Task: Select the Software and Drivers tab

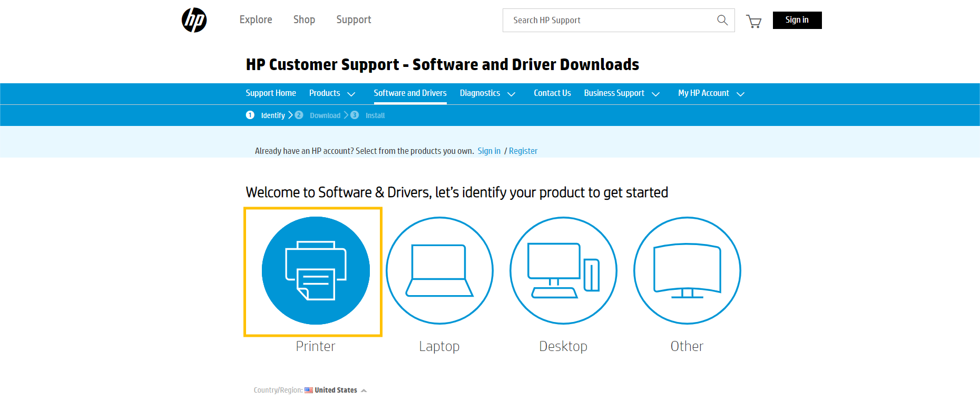Action: 410,93
